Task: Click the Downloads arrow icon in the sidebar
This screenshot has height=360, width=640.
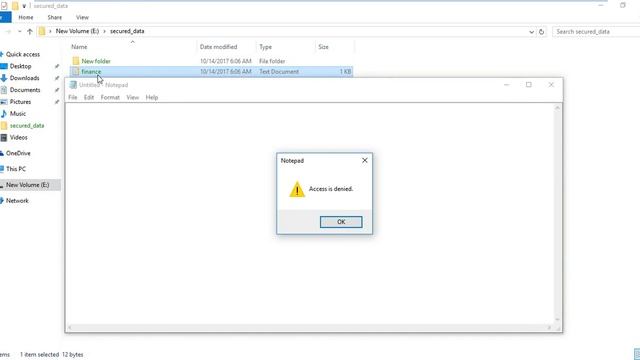Action: click(4, 78)
